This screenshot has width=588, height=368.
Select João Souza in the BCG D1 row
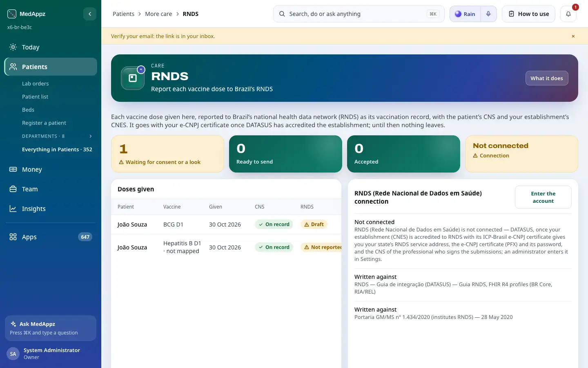point(132,224)
